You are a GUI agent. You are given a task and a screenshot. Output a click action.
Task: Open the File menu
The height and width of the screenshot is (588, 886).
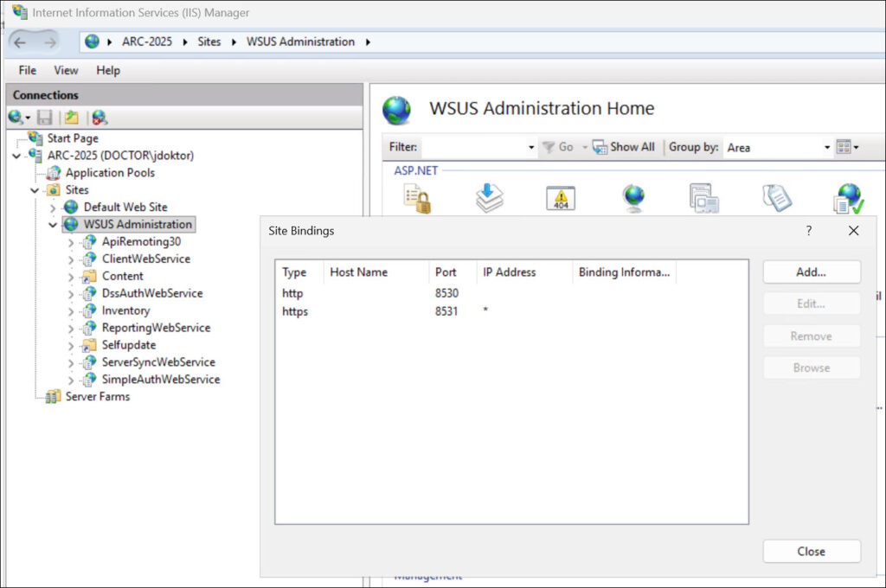28,70
